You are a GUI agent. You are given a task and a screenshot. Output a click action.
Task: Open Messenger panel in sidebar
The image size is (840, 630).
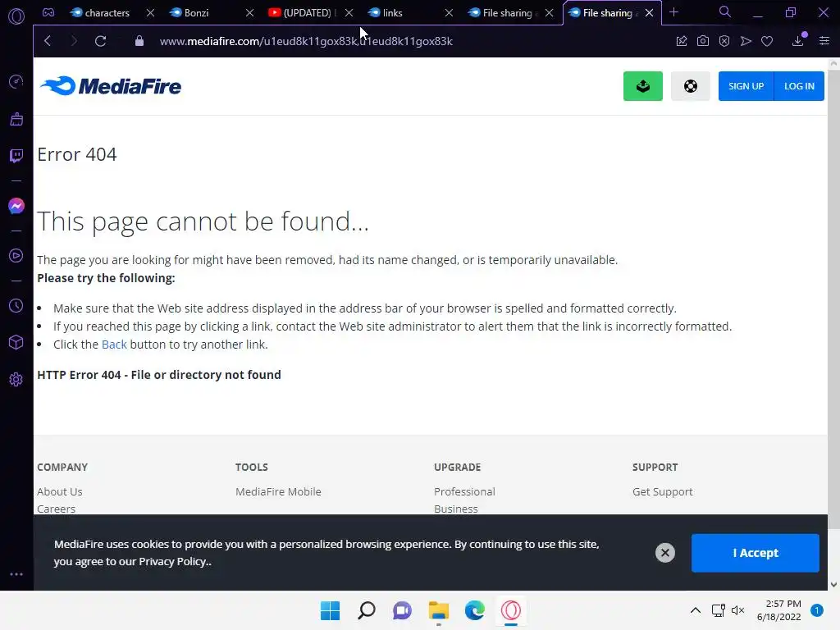coord(16,206)
